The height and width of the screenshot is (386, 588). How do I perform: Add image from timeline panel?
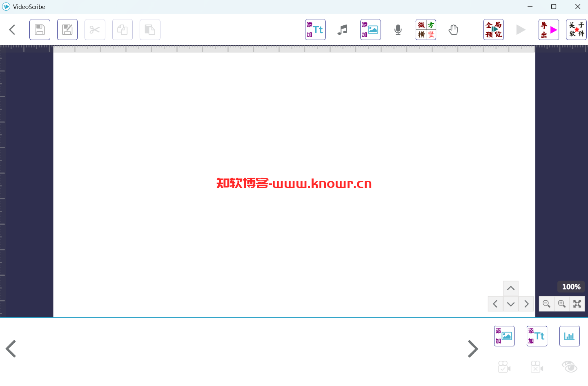[504, 336]
